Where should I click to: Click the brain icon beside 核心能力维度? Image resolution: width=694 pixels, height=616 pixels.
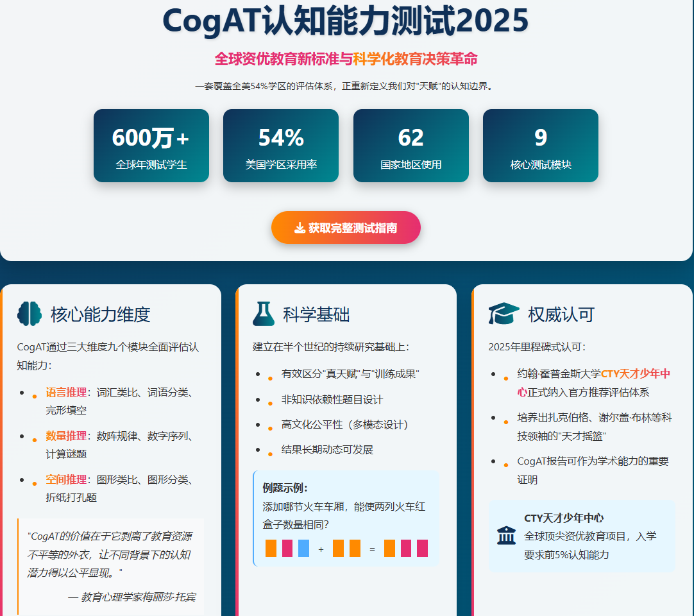pyautogui.click(x=30, y=314)
